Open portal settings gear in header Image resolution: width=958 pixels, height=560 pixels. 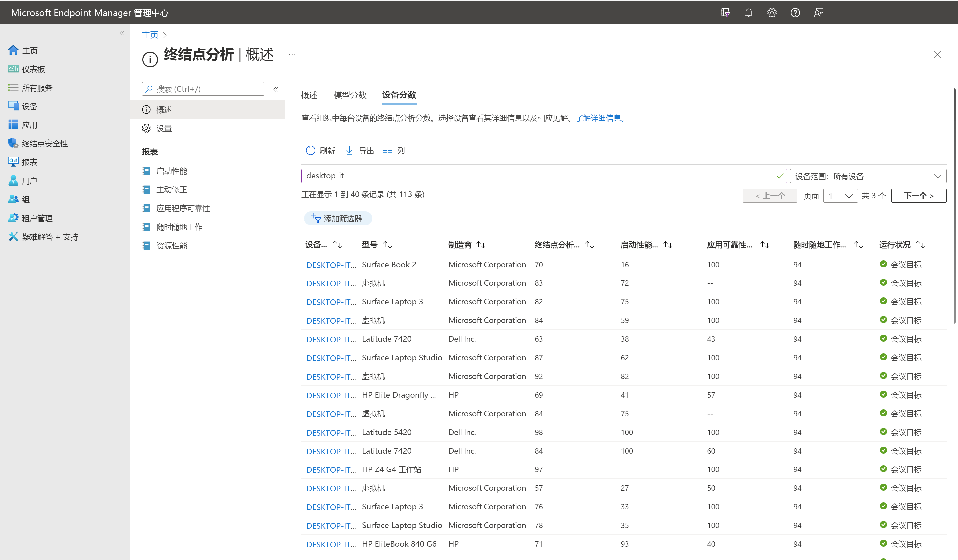[x=771, y=13]
